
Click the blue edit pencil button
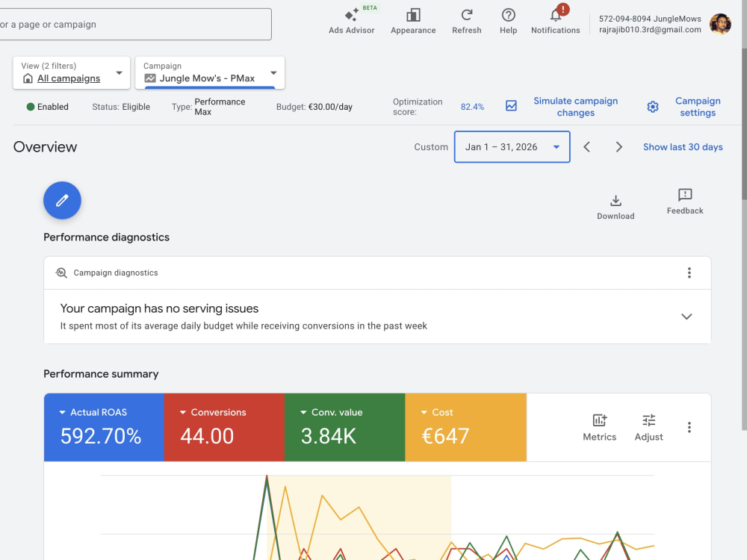[x=63, y=200]
